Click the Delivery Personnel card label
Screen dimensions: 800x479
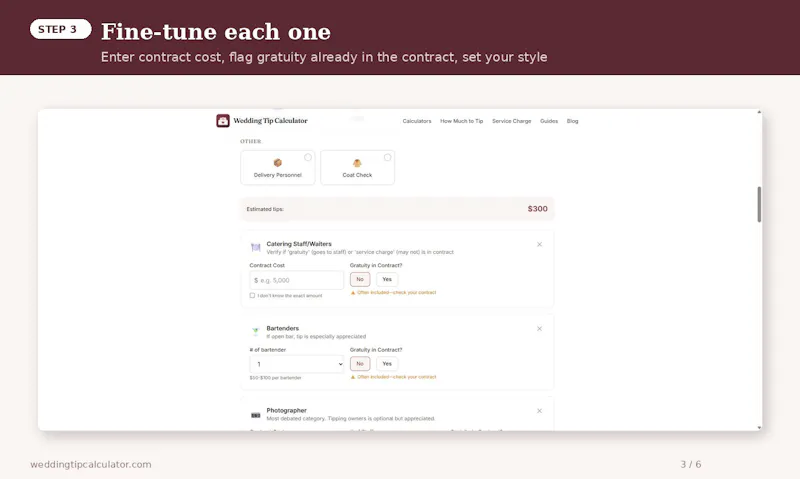click(278, 175)
